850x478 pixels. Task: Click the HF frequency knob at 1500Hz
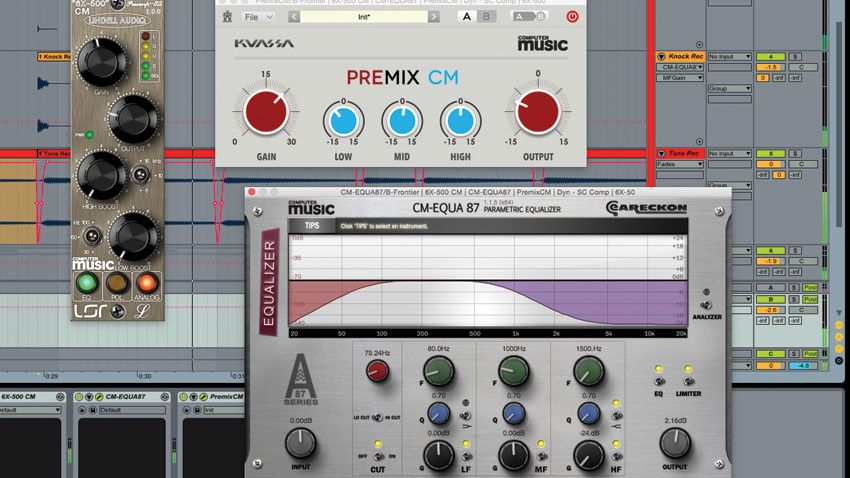(x=589, y=371)
